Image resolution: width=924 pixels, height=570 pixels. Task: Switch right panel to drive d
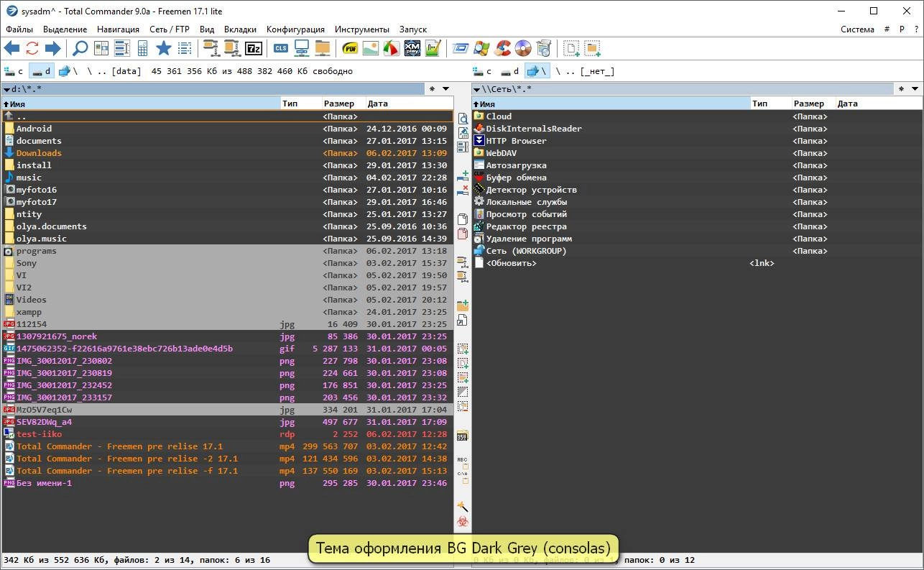click(509, 71)
